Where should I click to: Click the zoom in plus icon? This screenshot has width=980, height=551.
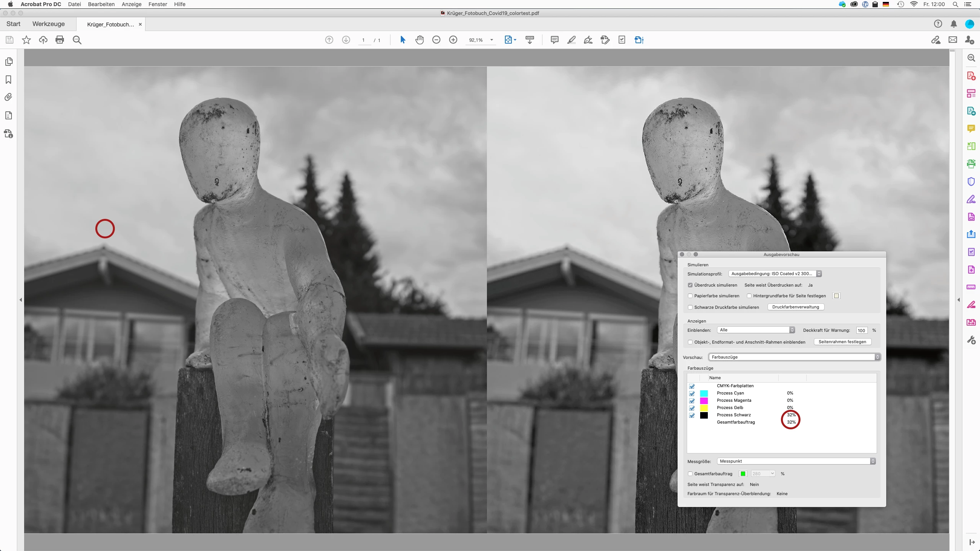[453, 40]
